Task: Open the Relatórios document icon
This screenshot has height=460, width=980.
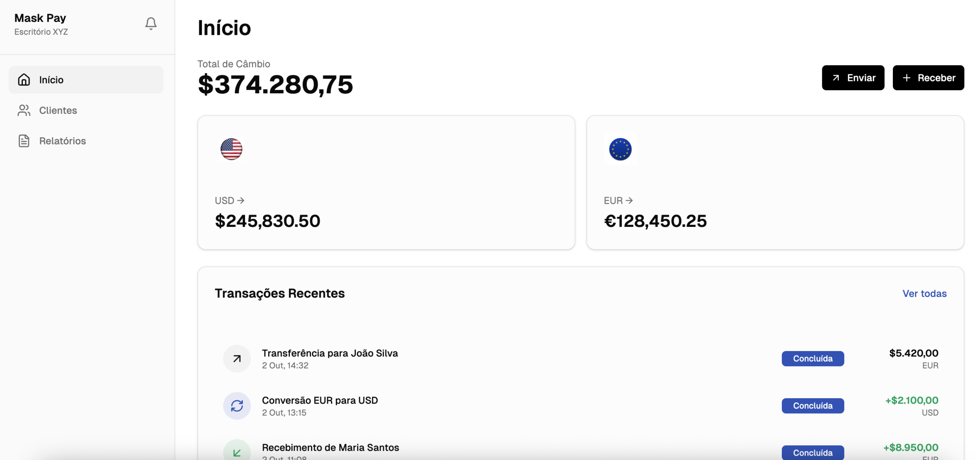Action: click(23, 141)
